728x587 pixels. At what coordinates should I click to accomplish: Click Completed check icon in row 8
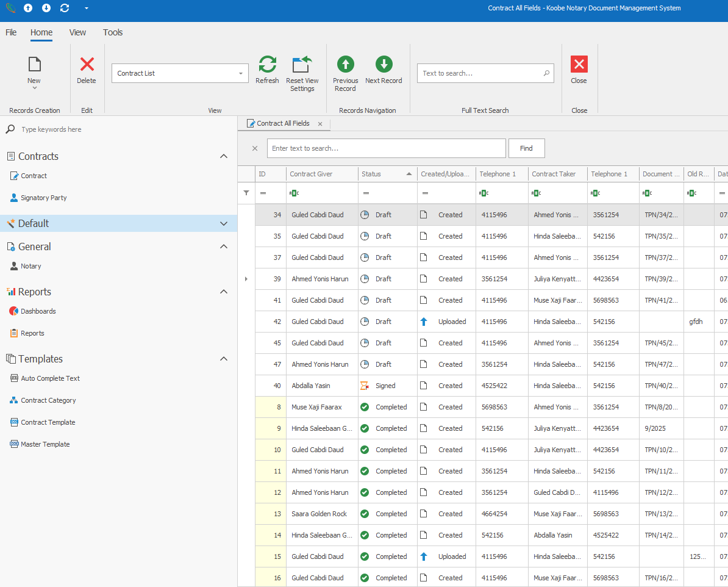coord(365,407)
